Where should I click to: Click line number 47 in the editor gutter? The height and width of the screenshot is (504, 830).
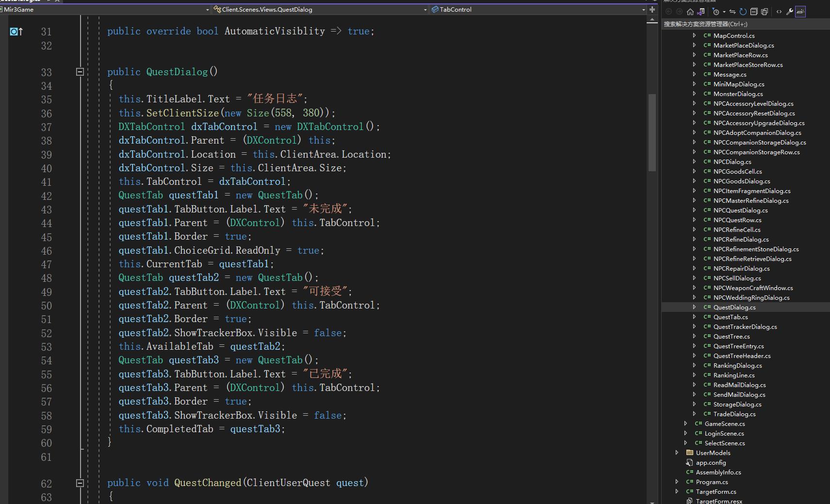coord(46,265)
